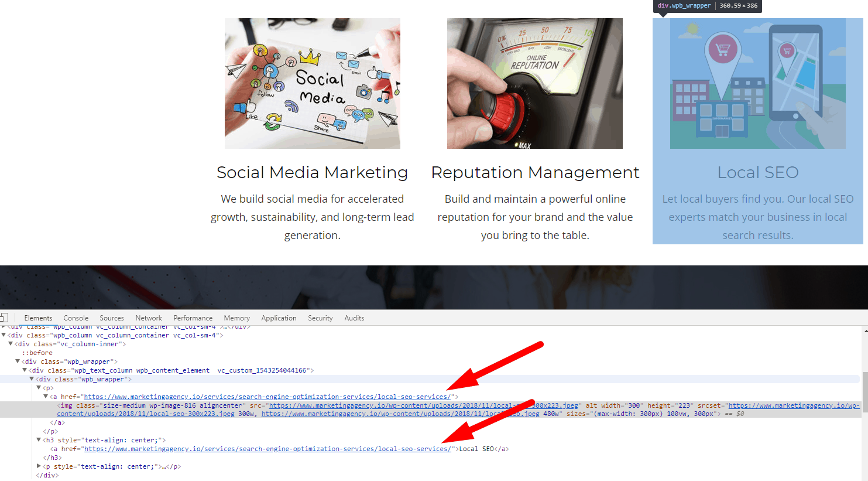Click the Local SEO page heading
Image resolution: width=868 pixels, height=481 pixels.
[x=758, y=172]
